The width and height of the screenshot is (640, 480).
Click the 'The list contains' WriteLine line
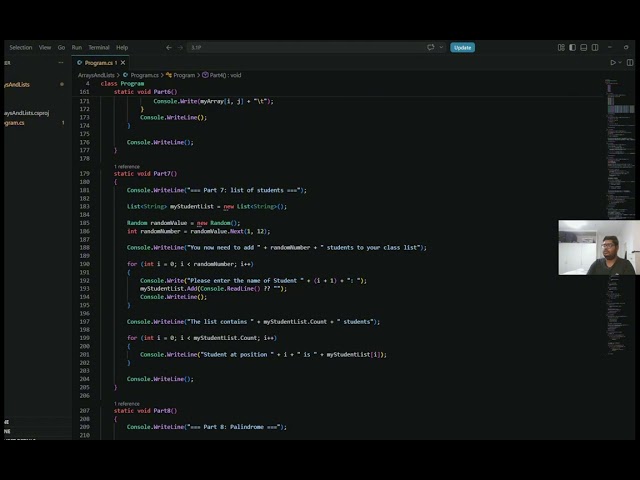(253, 322)
